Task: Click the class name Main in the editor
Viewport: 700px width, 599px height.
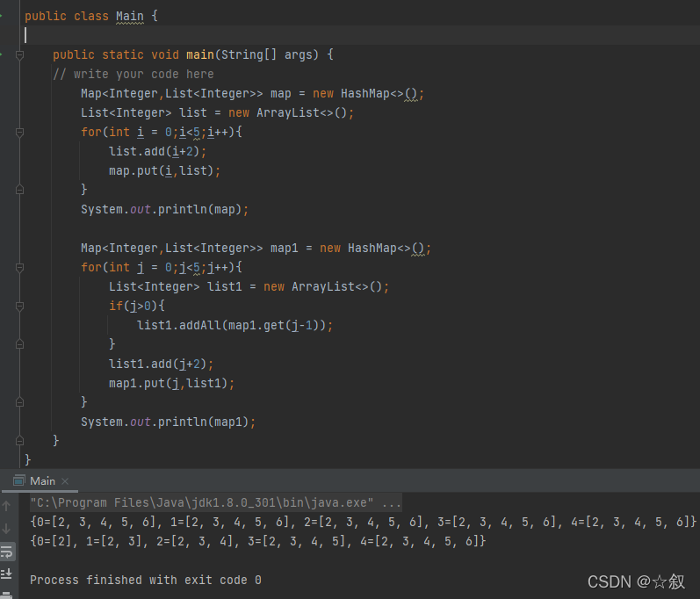Action: click(x=130, y=17)
